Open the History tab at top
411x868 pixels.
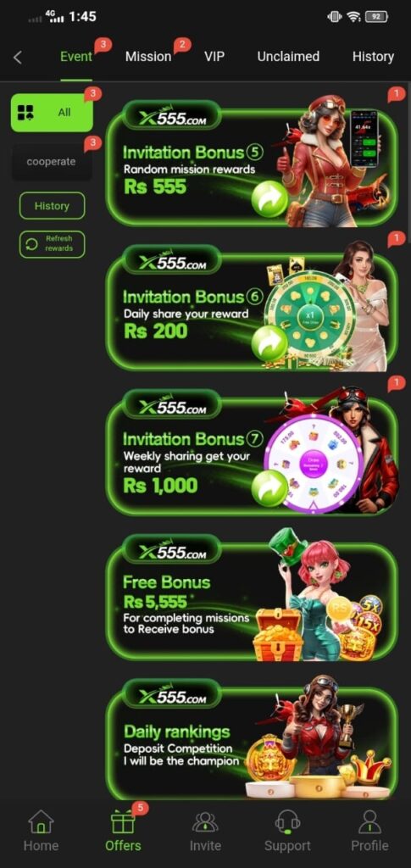pyautogui.click(x=373, y=57)
